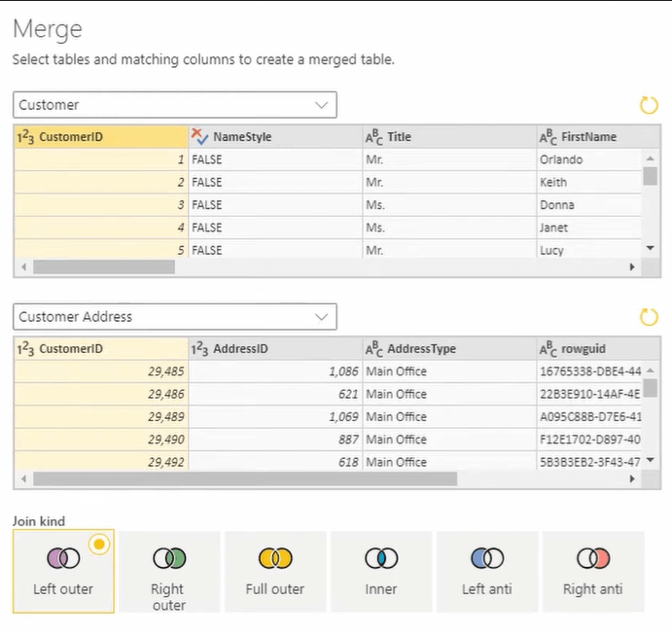Click rowguid cell starting with F12E1702

tap(589, 440)
